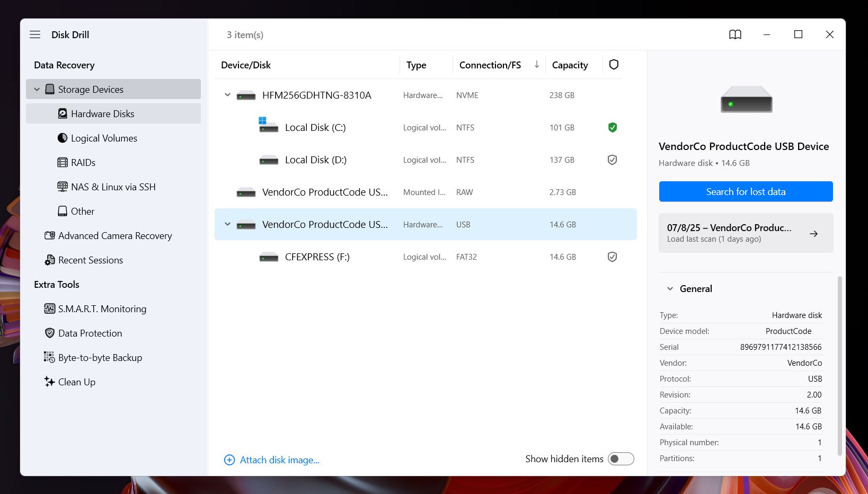This screenshot has height=494, width=868.
Task: Open Recent Sessions
Action: pyautogui.click(x=113, y=260)
